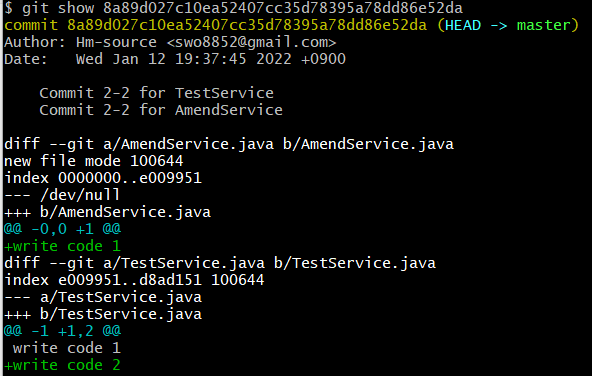
Task: Select the '--- /dev/null' line
Action: click(x=62, y=195)
